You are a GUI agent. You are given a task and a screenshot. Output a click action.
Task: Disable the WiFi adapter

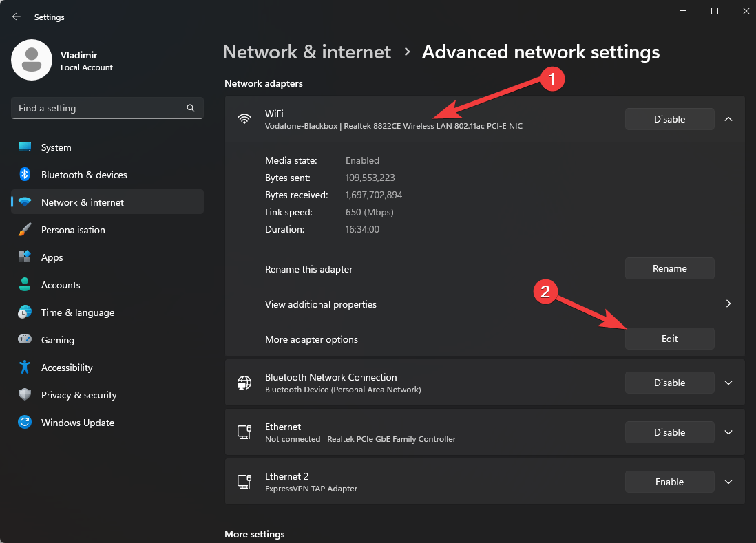669,119
